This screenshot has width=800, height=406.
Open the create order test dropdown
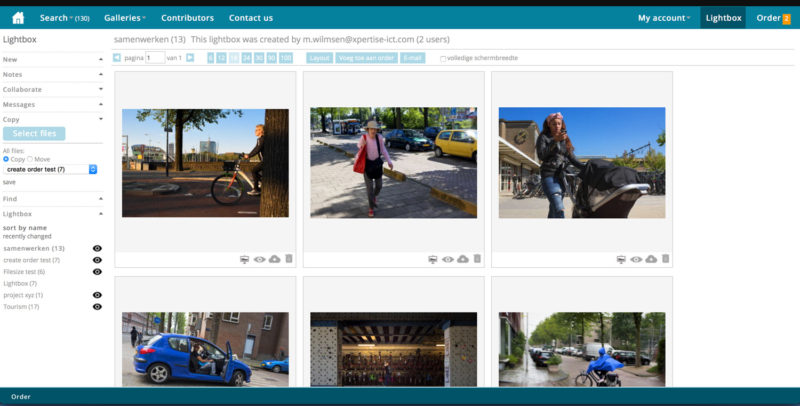50,170
